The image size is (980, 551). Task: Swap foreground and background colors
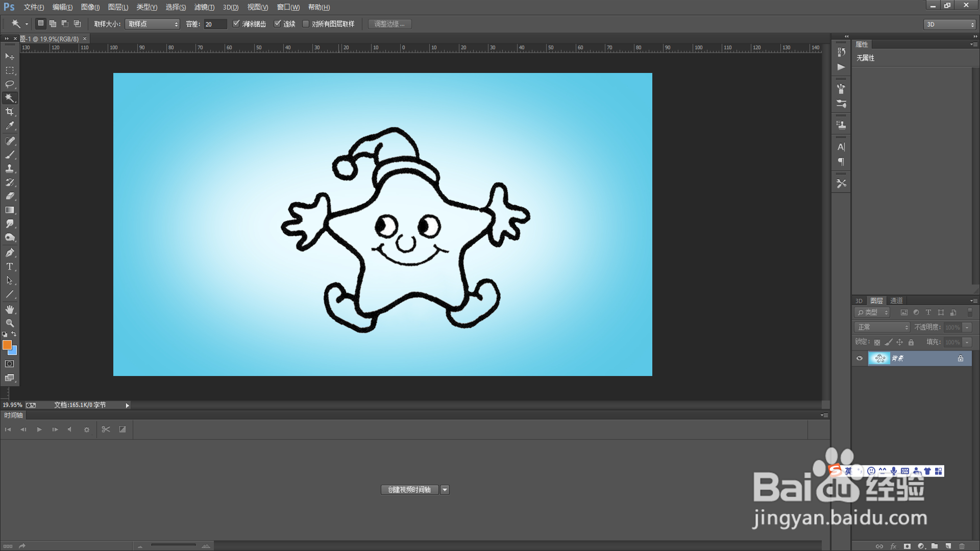[14, 334]
